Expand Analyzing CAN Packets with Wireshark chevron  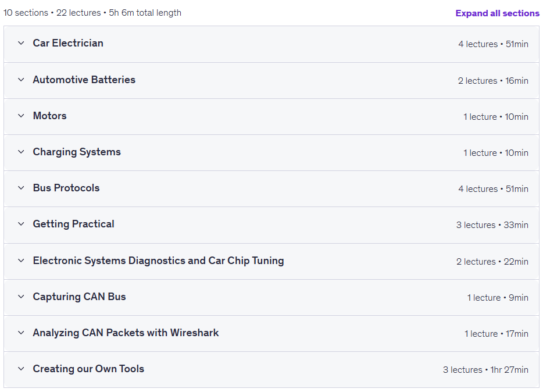(x=21, y=333)
